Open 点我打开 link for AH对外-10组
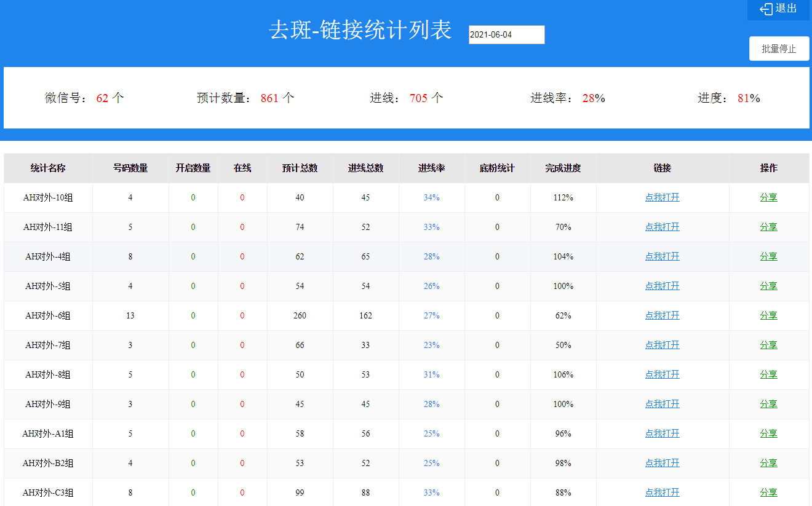The image size is (812, 506). [662, 197]
